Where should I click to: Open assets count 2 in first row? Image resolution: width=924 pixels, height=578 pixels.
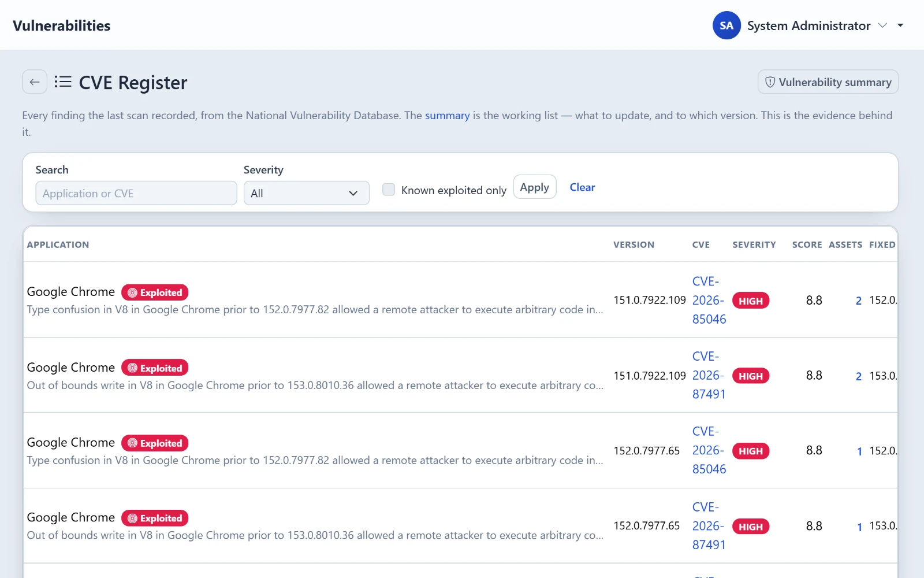point(859,301)
